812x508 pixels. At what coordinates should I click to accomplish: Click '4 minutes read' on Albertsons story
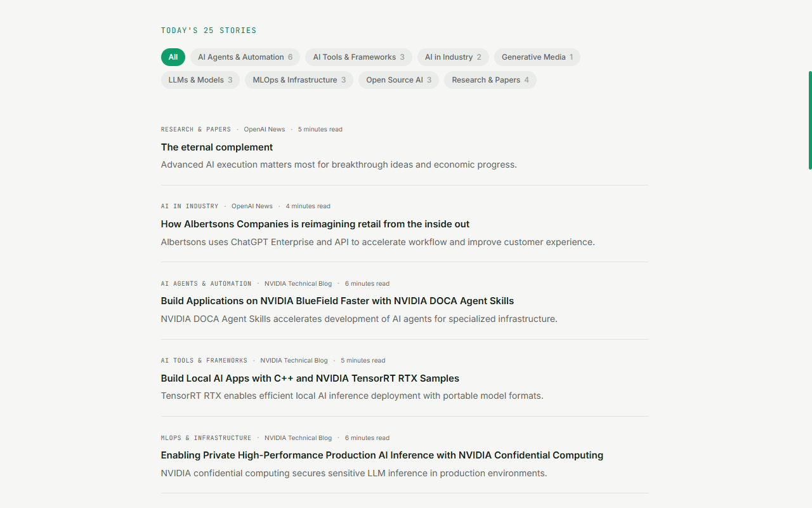(308, 206)
